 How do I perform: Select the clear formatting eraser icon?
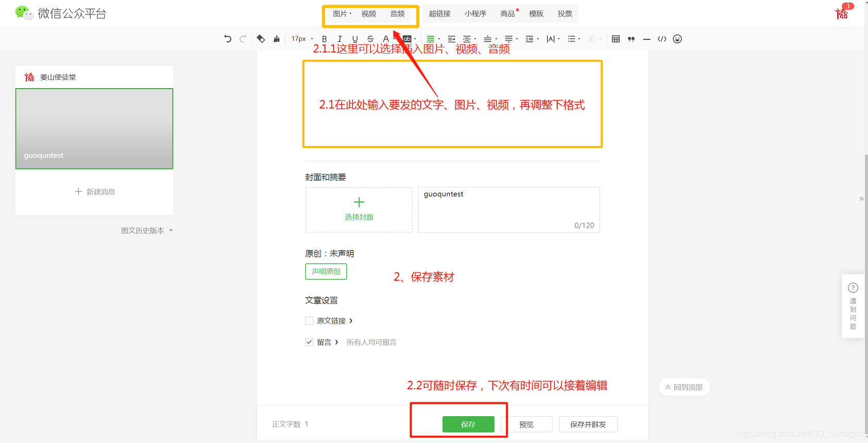pyautogui.click(x=261, y=39)
